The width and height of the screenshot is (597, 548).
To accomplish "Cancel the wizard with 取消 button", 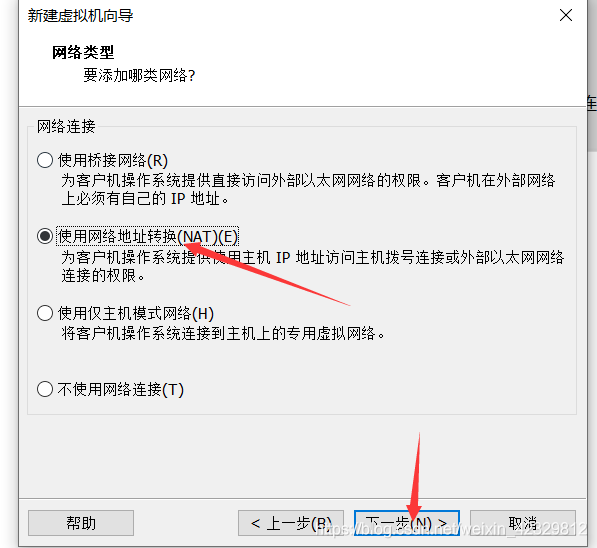I will pos(523,523).
